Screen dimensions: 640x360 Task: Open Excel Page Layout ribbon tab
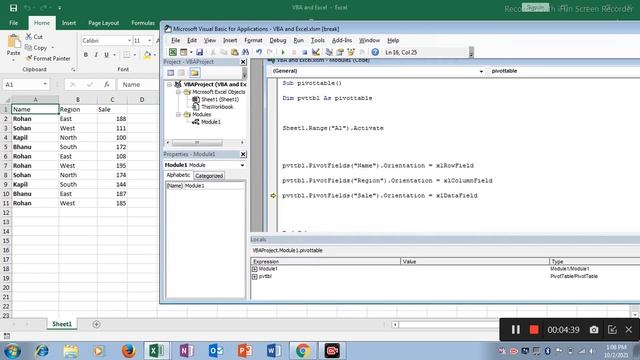pos(104,23)
